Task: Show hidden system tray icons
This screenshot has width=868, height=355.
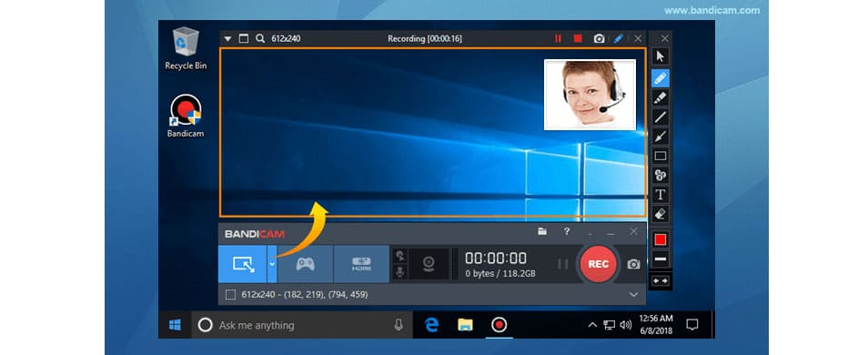Action: 592,325
